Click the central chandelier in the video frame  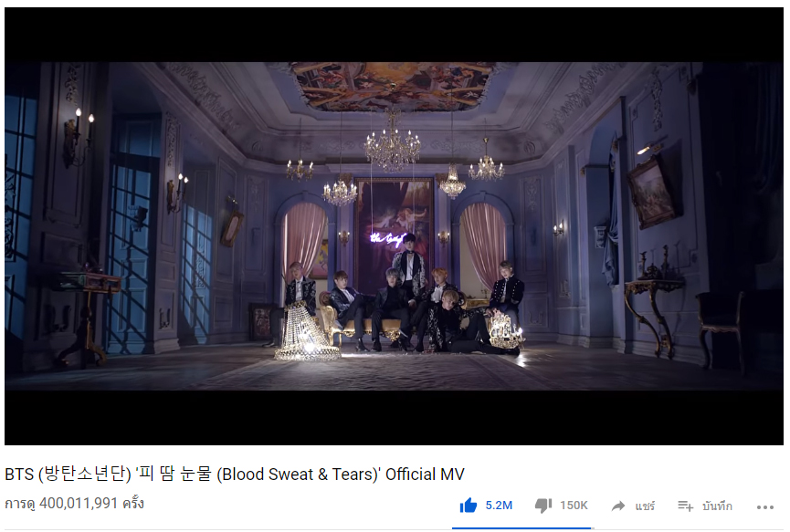(x=392, y=142)
